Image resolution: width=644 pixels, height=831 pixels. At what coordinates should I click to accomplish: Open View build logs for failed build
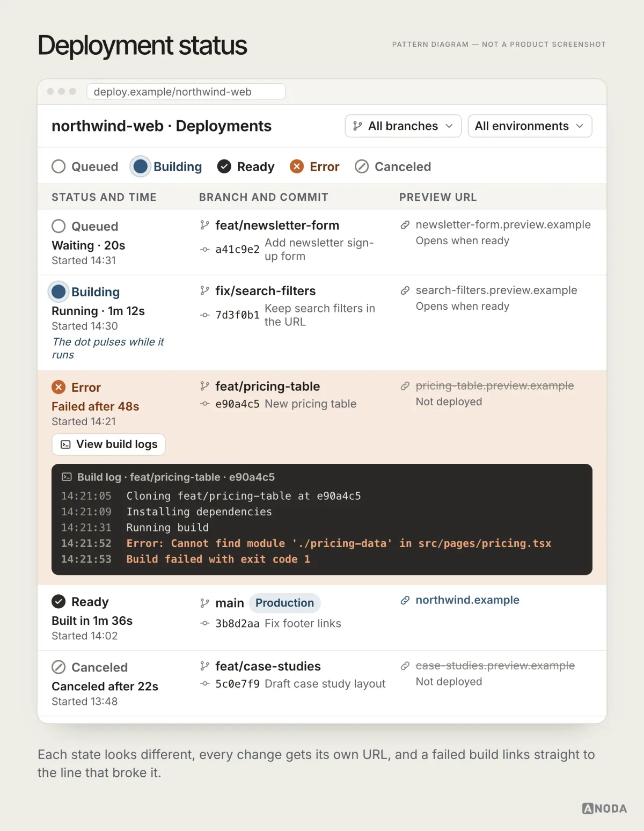pyautogui.click(x=108, y=444)
